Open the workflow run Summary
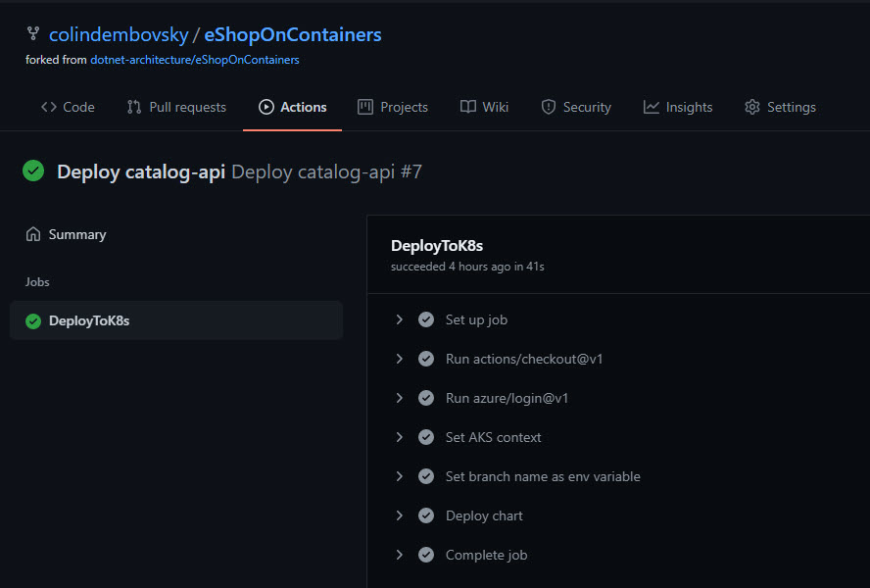 tap(66, 234)
